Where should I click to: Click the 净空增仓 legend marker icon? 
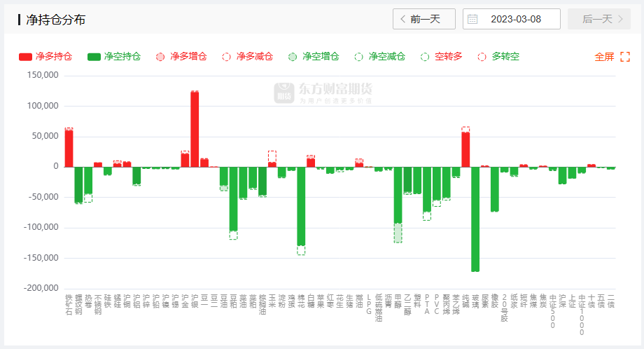point(293,57)
